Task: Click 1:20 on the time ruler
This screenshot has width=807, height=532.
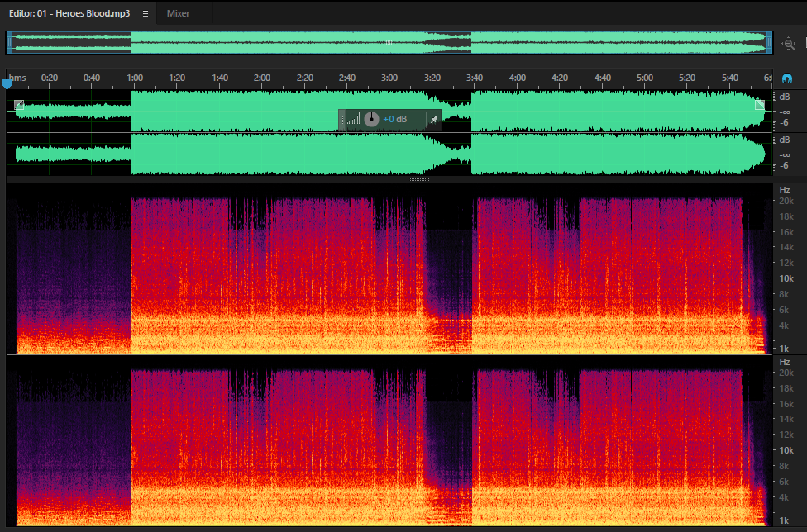Action: pyautogui.click(x=177, y=78)
